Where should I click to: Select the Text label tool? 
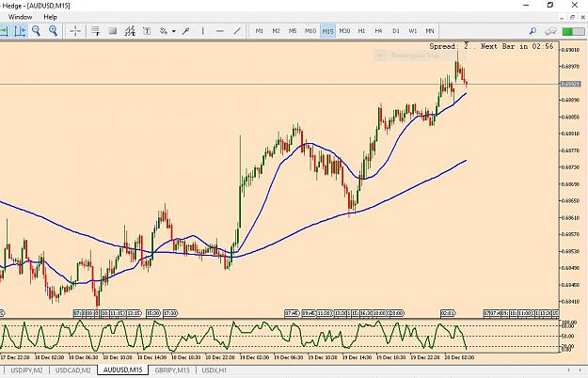coord(147,31)
